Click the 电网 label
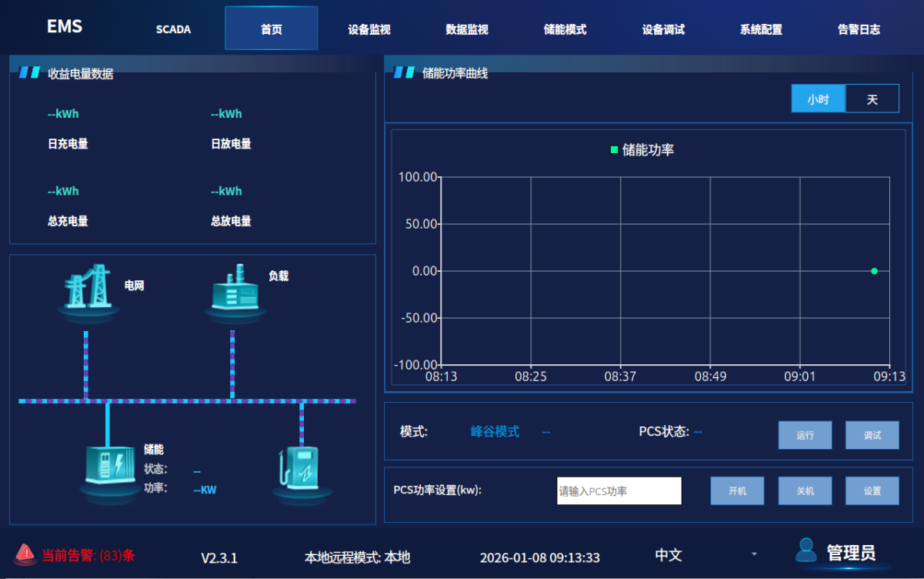The width and height of the screenshot is (924, 579). coord(134,286)
